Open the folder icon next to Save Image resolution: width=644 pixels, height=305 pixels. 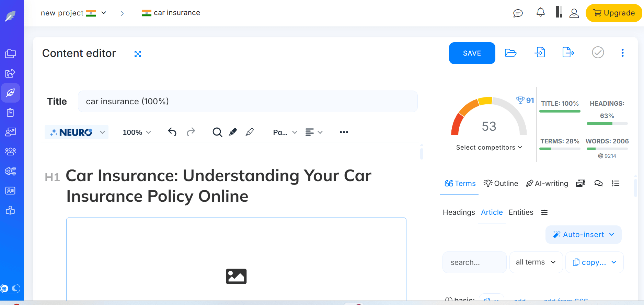point(510,53)
